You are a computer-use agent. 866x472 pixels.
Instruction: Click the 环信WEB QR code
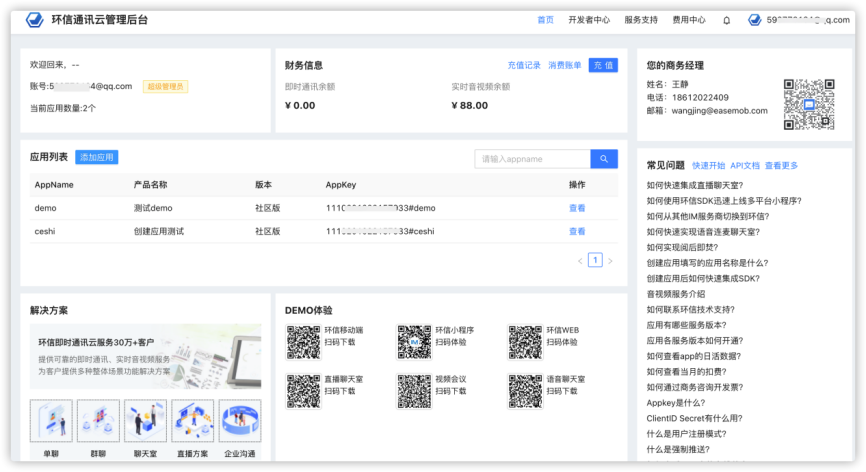pos(525,342)
